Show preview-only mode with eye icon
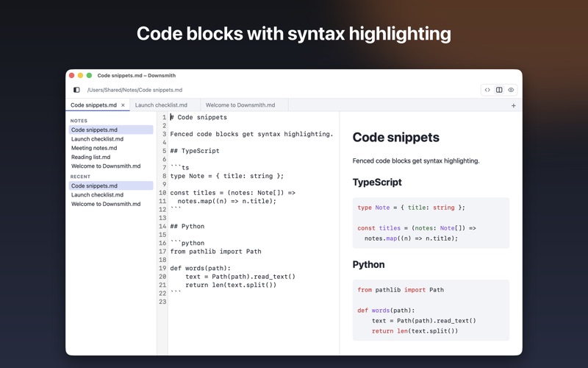588x368 pixels. (x=511, y=90)
